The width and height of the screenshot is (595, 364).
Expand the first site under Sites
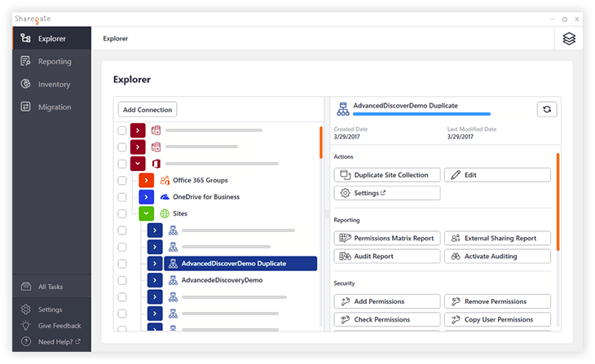155,230
